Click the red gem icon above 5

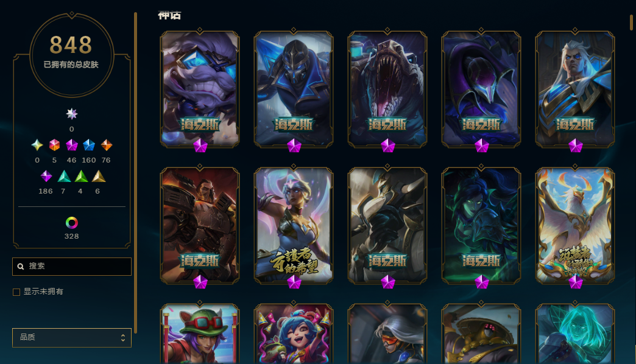pos(54,145)
